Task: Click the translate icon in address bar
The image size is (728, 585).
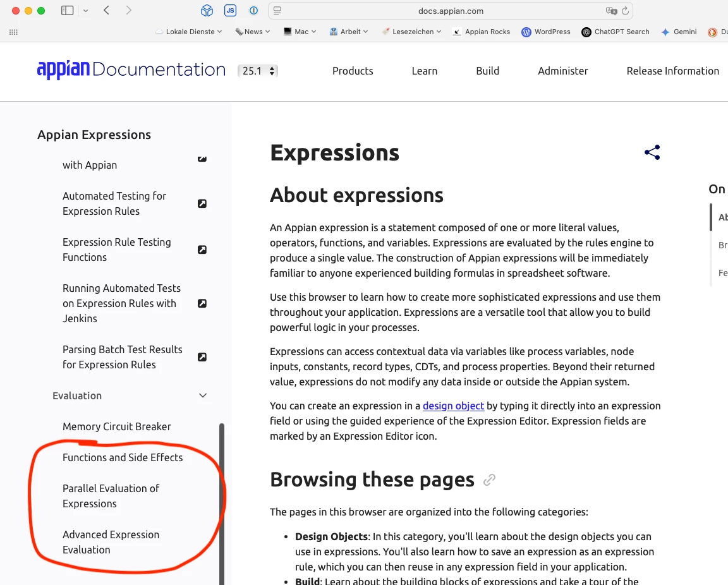Action: 612,11
